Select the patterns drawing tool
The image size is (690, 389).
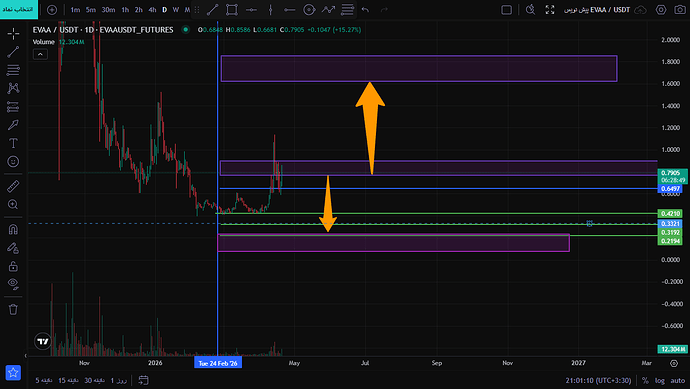13,88
